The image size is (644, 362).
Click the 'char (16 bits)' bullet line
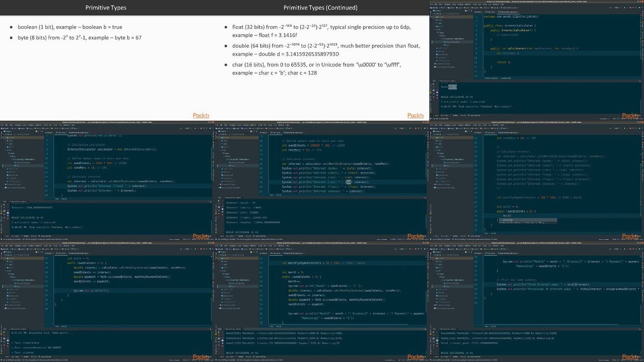(x=317, y=69)
